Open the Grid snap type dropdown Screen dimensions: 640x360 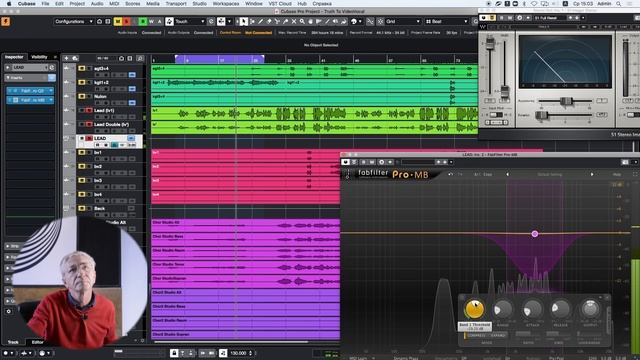point(403,22)
